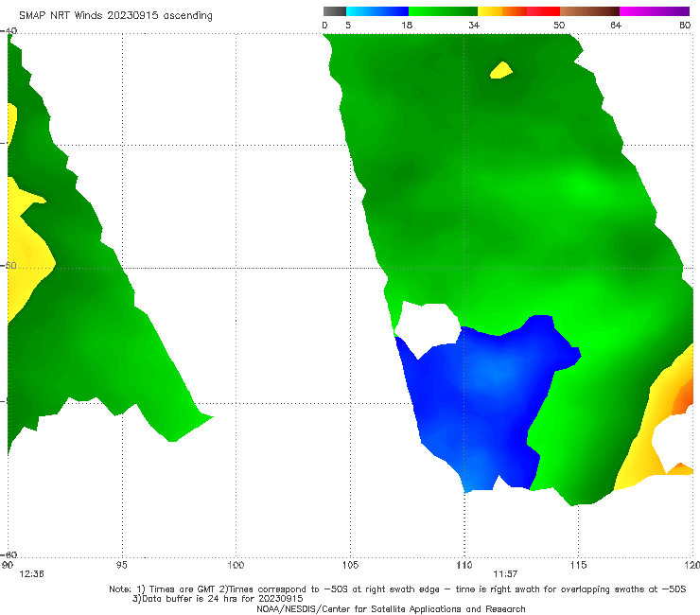700x615 pixels.
Task: Click the color bar label '34'
Action: point(474,25)
